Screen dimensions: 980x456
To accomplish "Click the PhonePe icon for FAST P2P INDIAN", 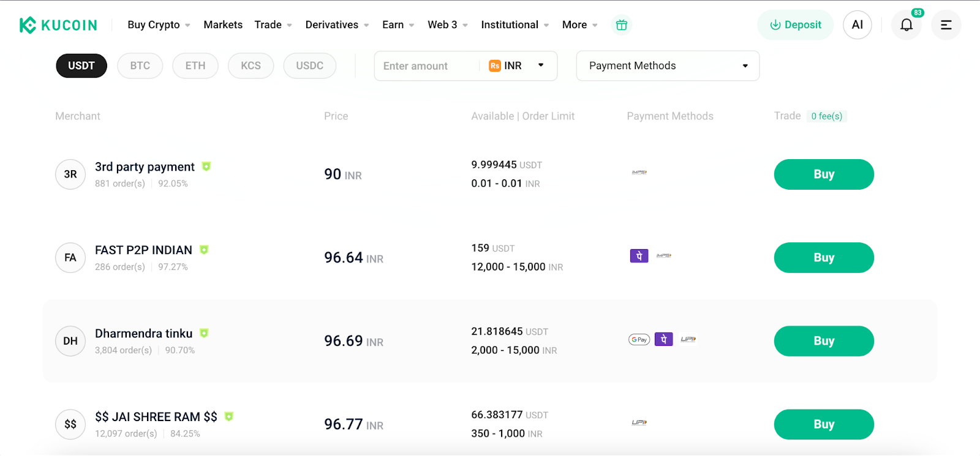I will click(639, 256).
